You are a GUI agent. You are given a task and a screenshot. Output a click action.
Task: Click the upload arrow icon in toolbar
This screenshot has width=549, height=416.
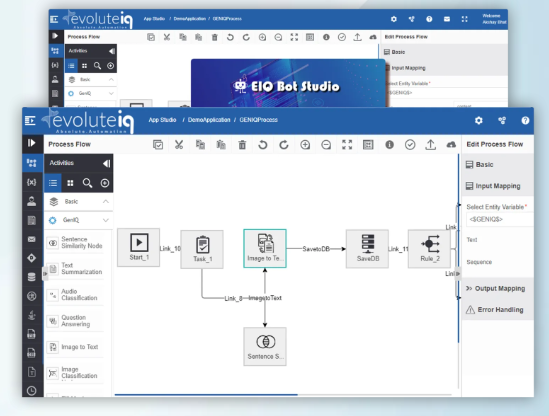431,144
